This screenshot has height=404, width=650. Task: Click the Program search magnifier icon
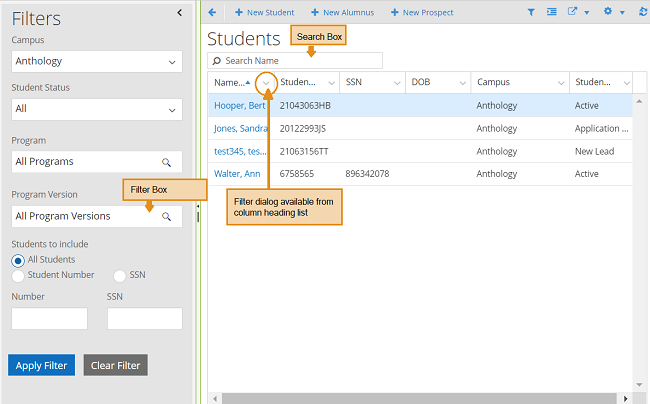167,161
